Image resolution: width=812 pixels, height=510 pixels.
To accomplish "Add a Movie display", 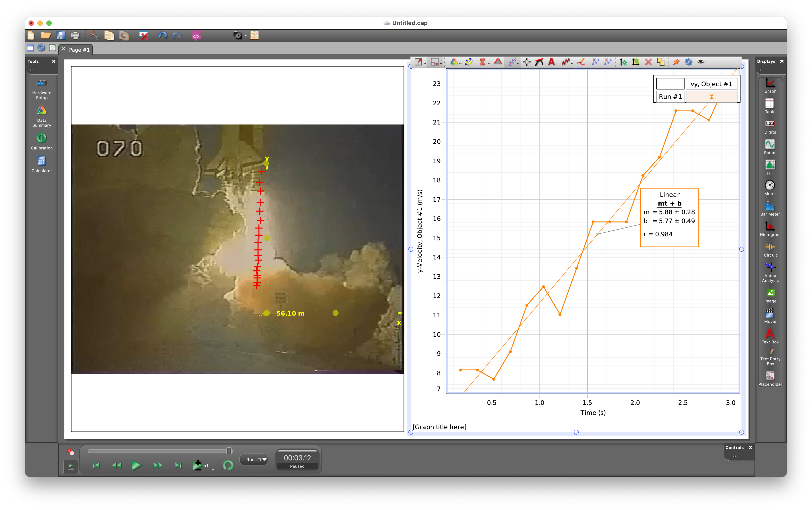I will [770, 316].
